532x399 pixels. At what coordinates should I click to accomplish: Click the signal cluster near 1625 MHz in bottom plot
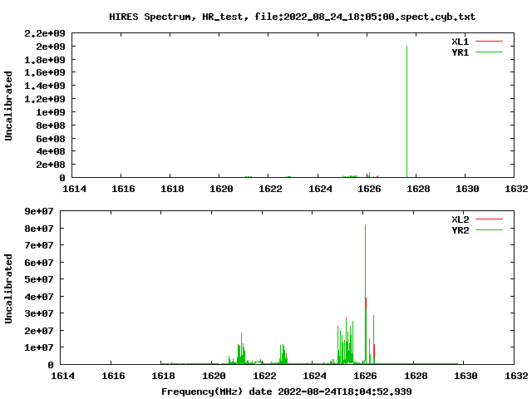pyautogui.click(x=346, y=342)
